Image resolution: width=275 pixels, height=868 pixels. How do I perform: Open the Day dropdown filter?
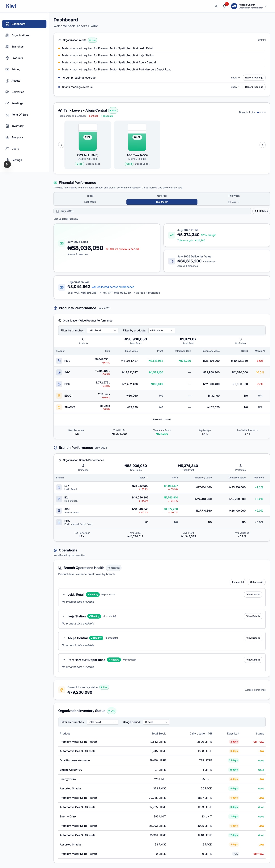pyautogui.click(x=234, y=202)
